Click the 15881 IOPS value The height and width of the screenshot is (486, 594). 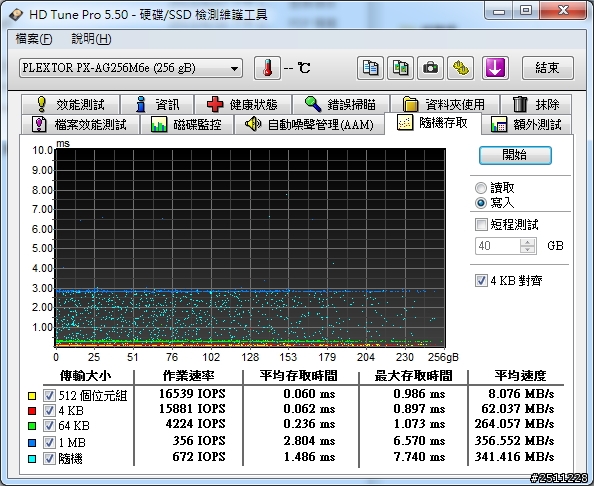coord(192,409)
